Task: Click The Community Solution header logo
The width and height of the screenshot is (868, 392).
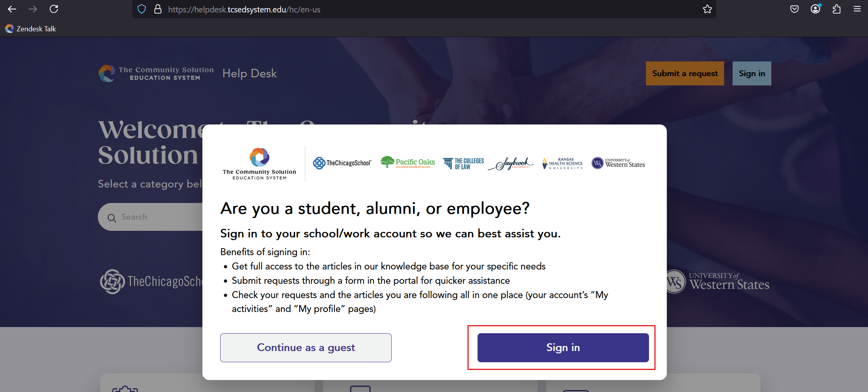Action: [156, 73]
